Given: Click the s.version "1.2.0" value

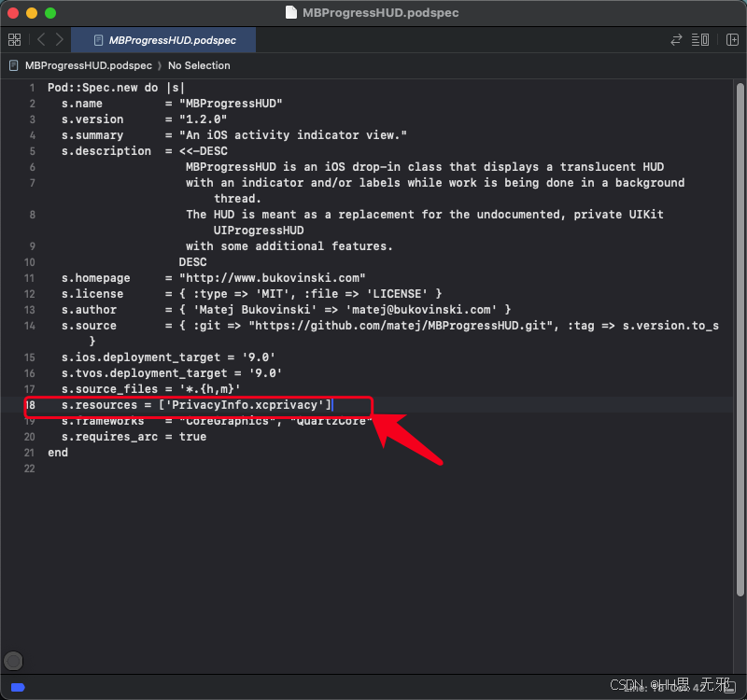Looking at the screenshot, I should (203, 119).
